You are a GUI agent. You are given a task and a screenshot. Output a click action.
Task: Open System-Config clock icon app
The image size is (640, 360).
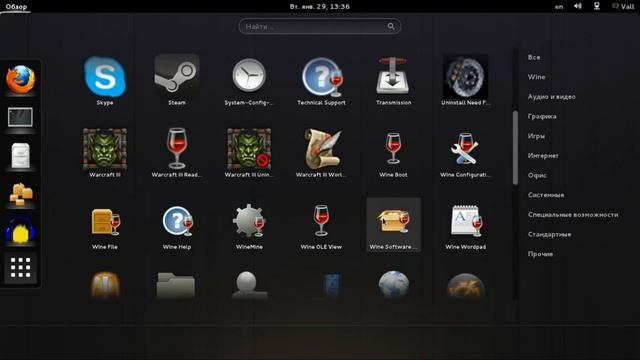249,80
